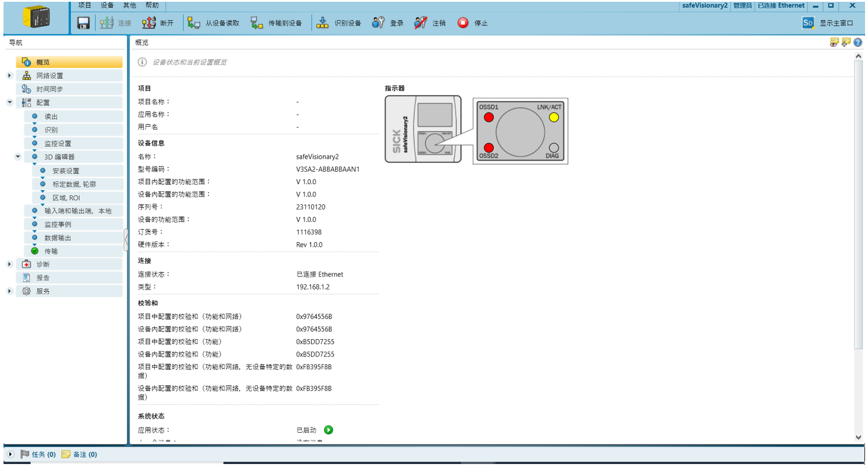The image size is (868, 467).
Task: Click the IP address 192.168.1.2
Action: pos(313,287)
